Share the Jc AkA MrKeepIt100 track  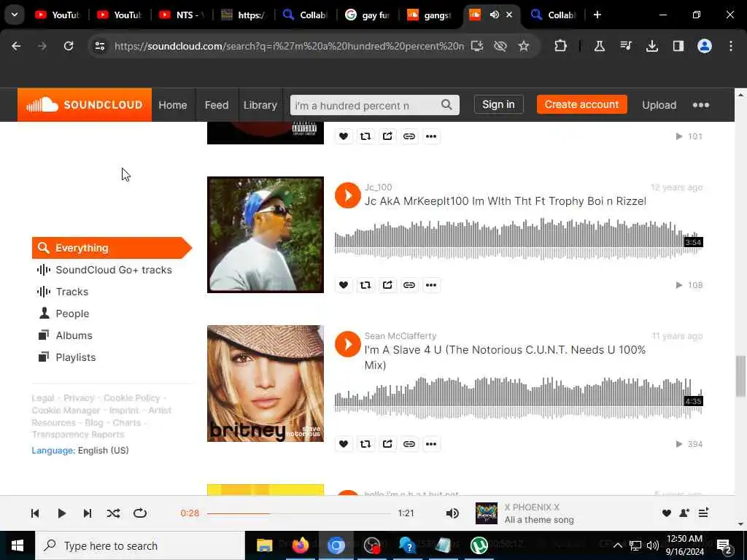(x=387, y=285)
